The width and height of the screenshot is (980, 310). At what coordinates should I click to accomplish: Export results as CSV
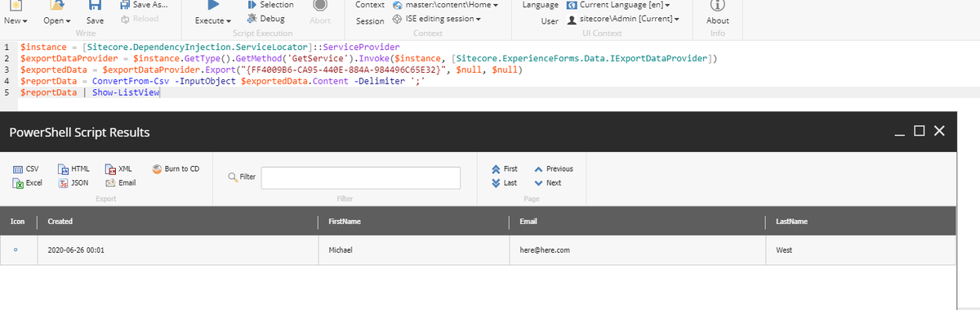coord(27,168)
